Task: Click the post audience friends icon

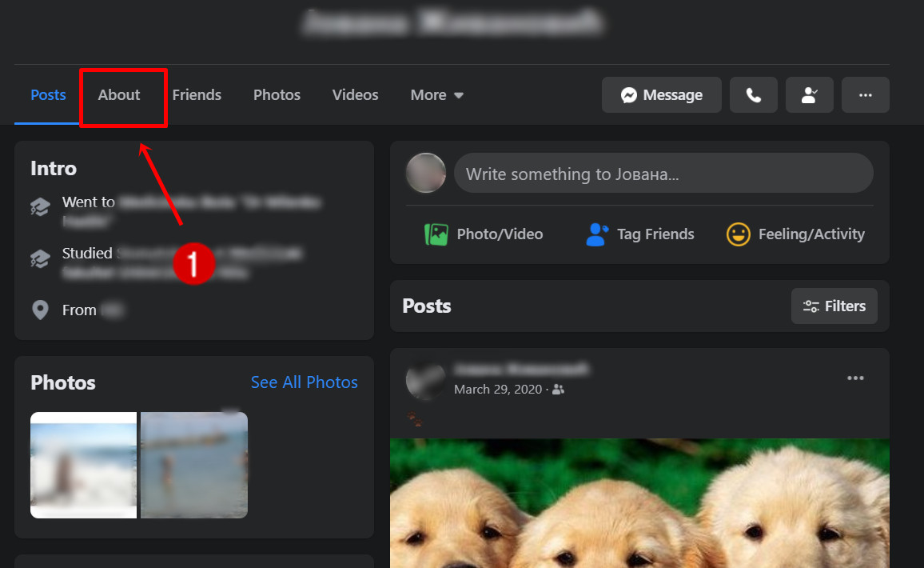Action: (558, 390)
